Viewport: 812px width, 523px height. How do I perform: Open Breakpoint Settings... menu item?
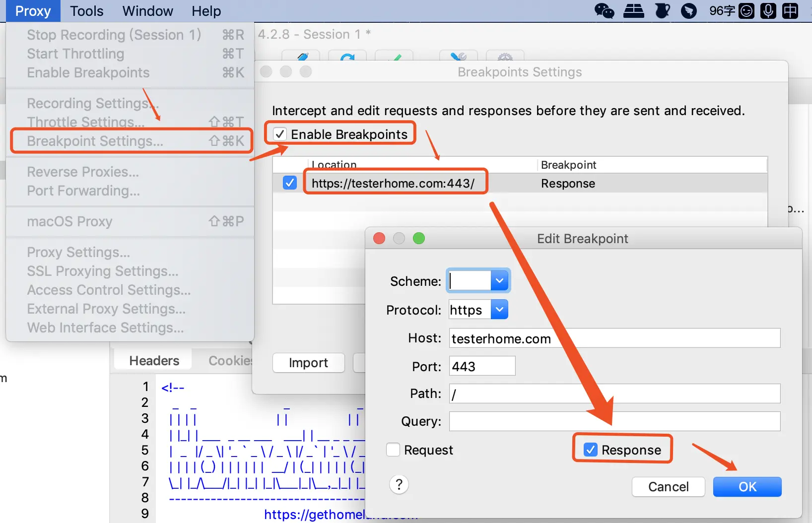[130, 141]
